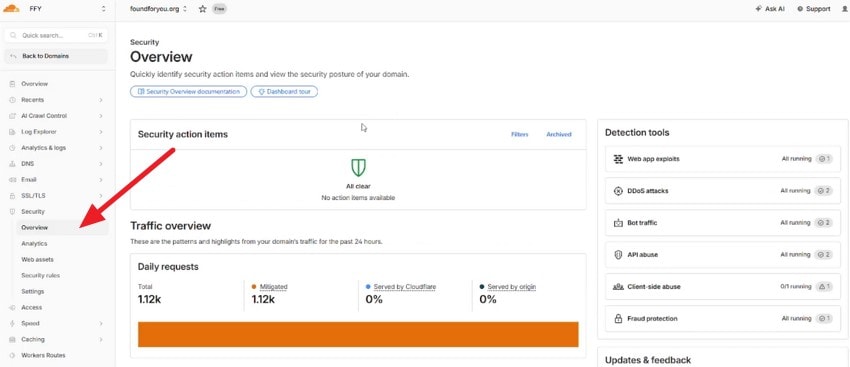Click the Bot traffic icon

point(618,223)
